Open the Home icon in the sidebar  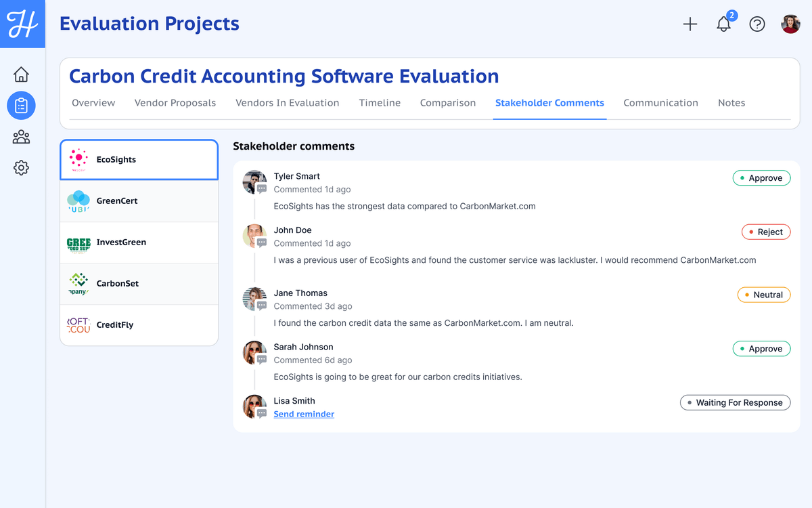tap(21, 75)
